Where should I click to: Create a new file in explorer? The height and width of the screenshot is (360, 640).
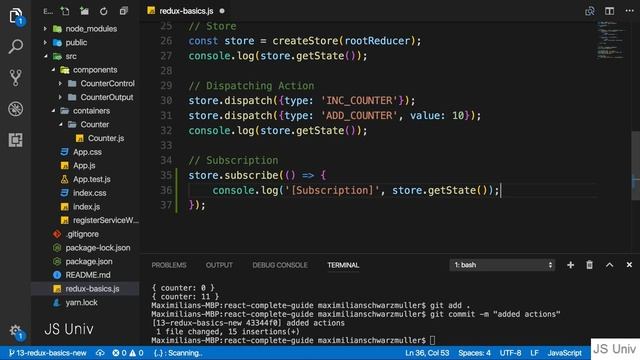65,11
